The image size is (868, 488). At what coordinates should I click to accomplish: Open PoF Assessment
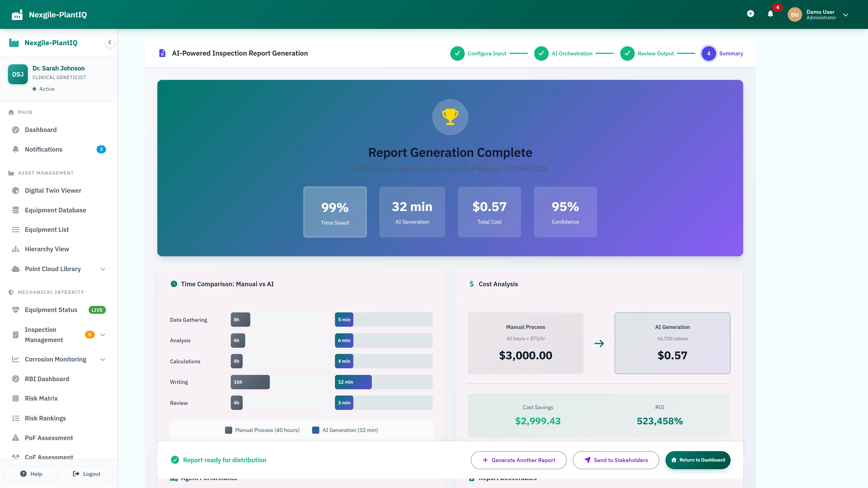point(49,438)
